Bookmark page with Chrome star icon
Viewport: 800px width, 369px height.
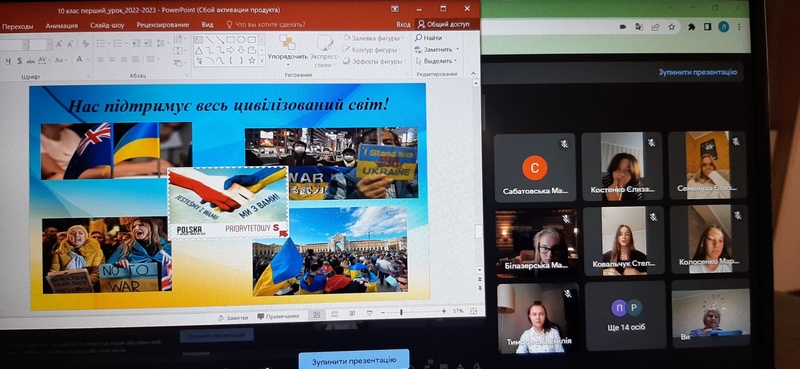coord(672,27)
